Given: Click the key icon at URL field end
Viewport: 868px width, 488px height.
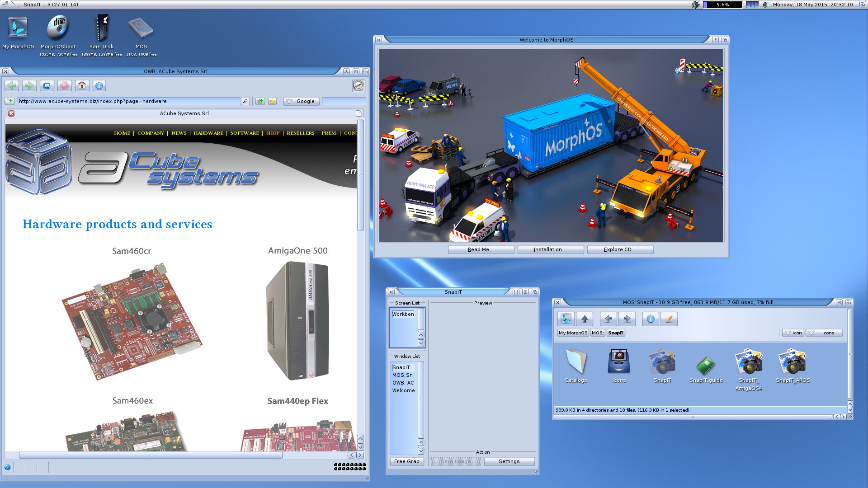Looking at the screenshot, I should click(x=245, y=101).
